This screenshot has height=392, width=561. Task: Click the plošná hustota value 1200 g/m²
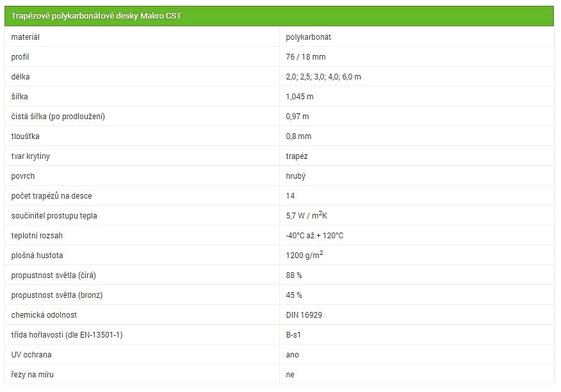304,255
